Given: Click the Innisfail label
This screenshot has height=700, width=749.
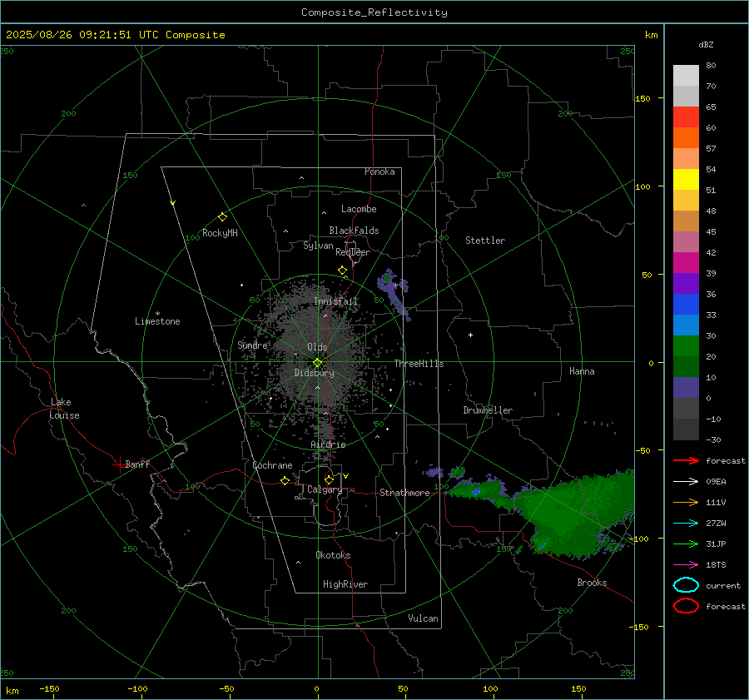Looking at the screenshot, I should tap(336, 301).
